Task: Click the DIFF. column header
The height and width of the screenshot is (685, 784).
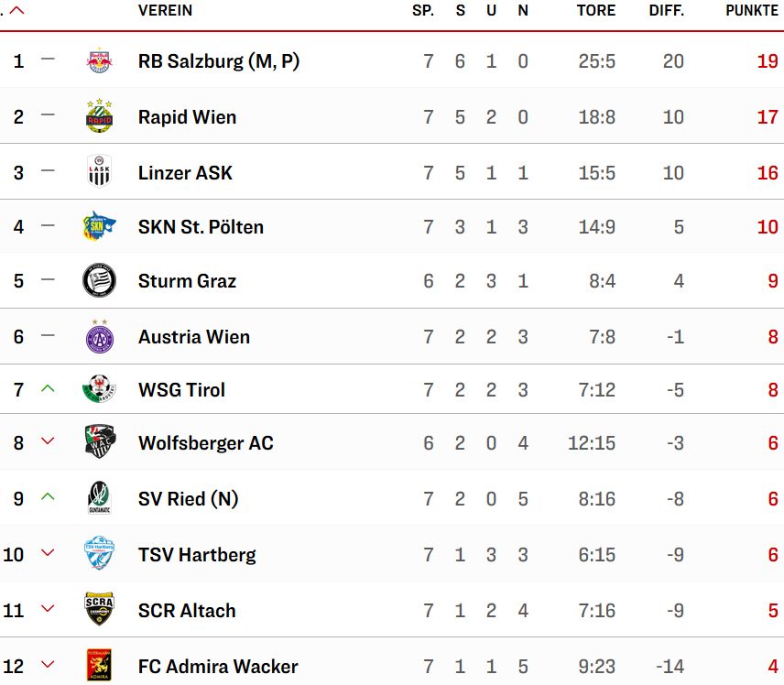Action: coord(666,11)
